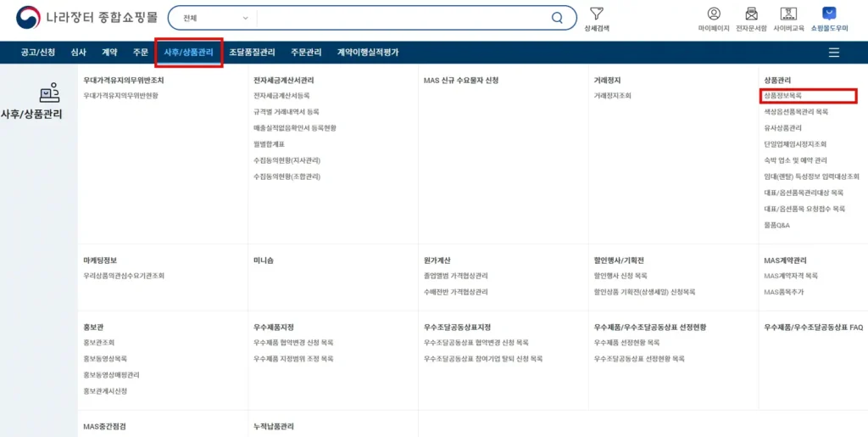Open 마이페이지 user icon
The image size is (868, 437).
coord(713,14)
